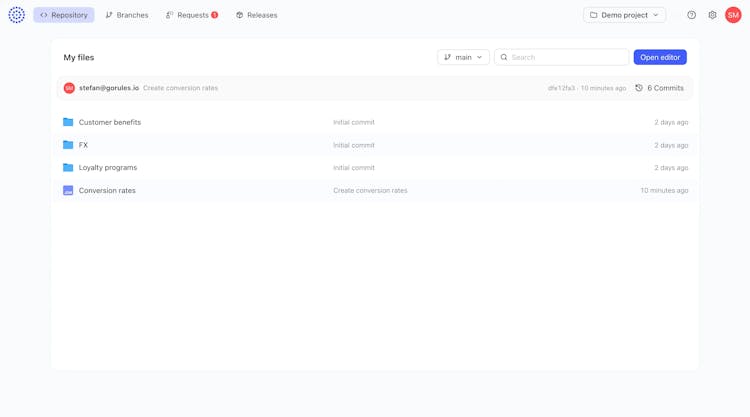Open the help question mark icon

[x=691, y=15]
